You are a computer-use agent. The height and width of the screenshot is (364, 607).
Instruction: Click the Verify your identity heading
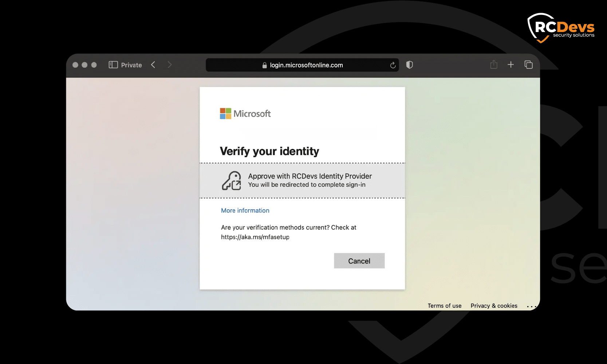269,151
